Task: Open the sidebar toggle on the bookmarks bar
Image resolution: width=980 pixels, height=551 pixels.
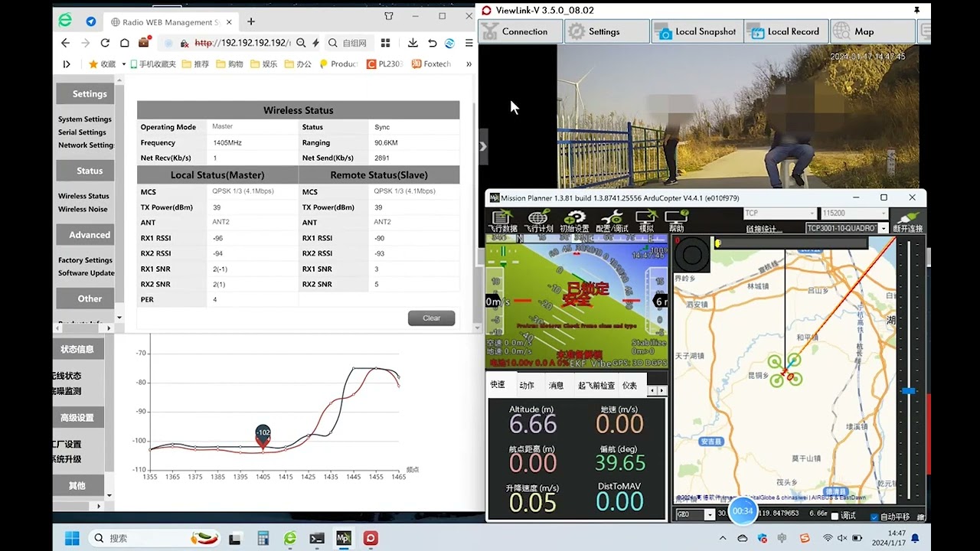Action: pos(67,64)
